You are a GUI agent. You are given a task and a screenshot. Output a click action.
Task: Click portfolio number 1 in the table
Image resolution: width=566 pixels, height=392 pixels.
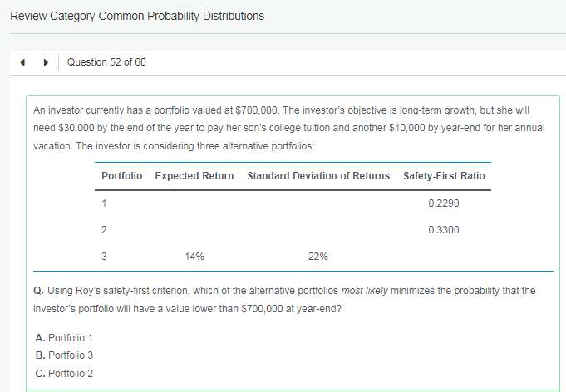[104, 203]
